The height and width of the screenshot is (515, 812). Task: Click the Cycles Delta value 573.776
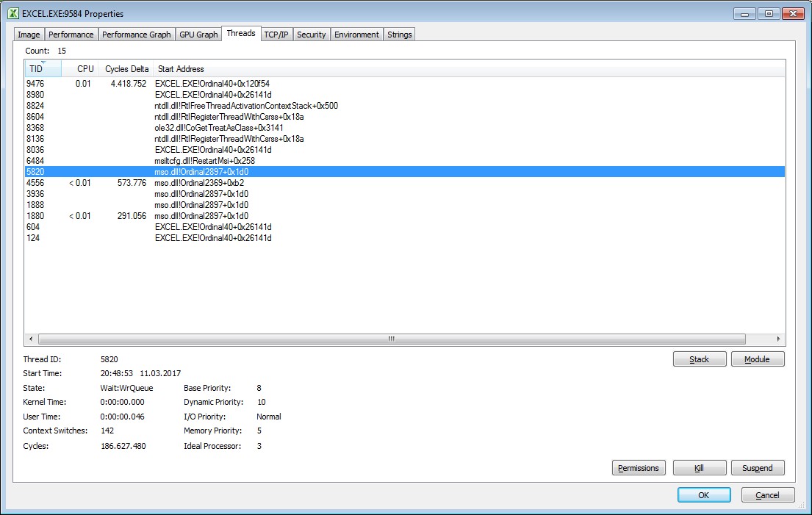point(132,183)
